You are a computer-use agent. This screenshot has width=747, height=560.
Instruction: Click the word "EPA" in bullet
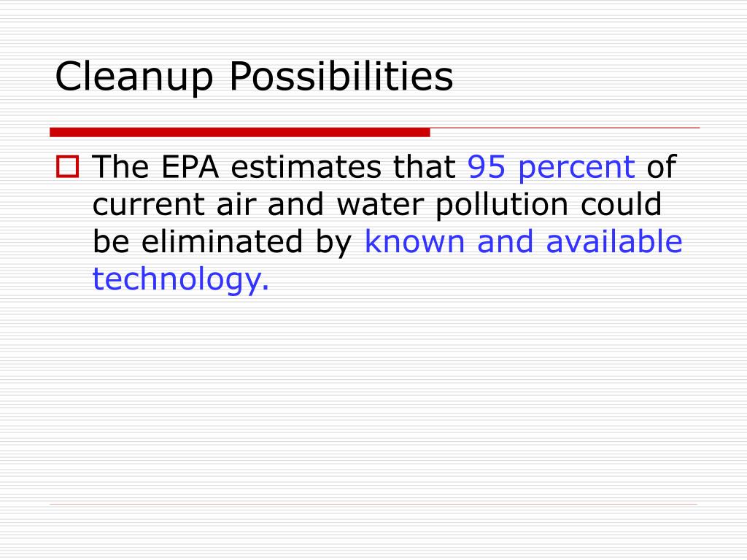pyautogui.click(x=190, y=167)
